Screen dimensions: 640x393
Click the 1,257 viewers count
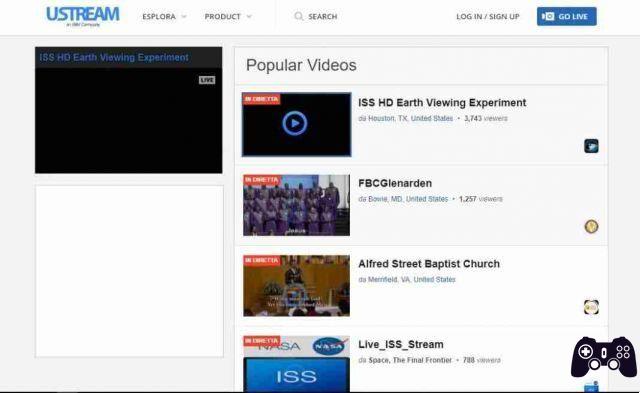point(481,199)
